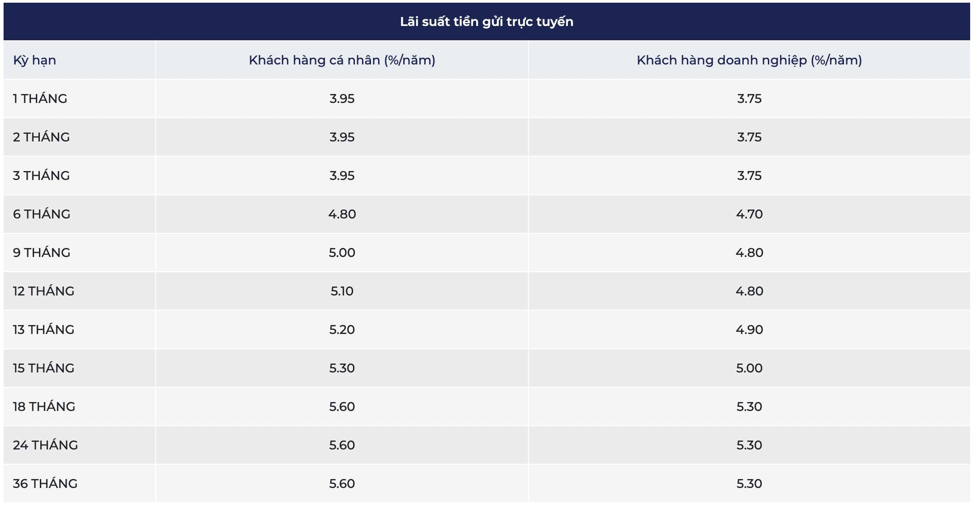Click the "12 THÁNG" term cell
Image resolution: width=980 pixels, height=505 pixels.
(43, 291)
